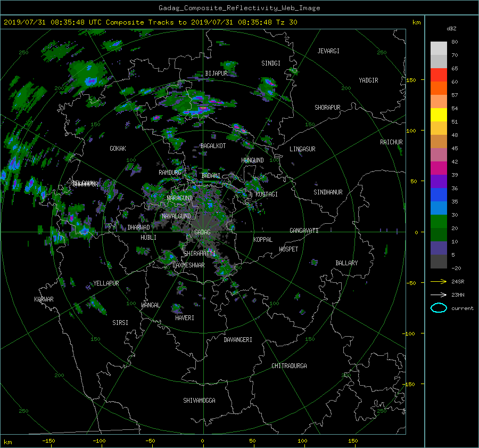
Task: Click the yellow 24SR arrow legend icon
Action: (x=439, y=282)
